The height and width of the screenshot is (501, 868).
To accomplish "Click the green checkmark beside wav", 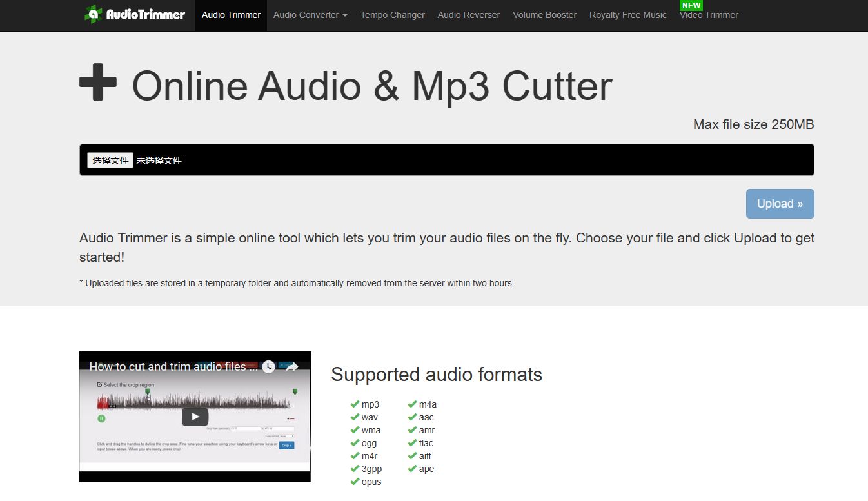I will point(355,417).
